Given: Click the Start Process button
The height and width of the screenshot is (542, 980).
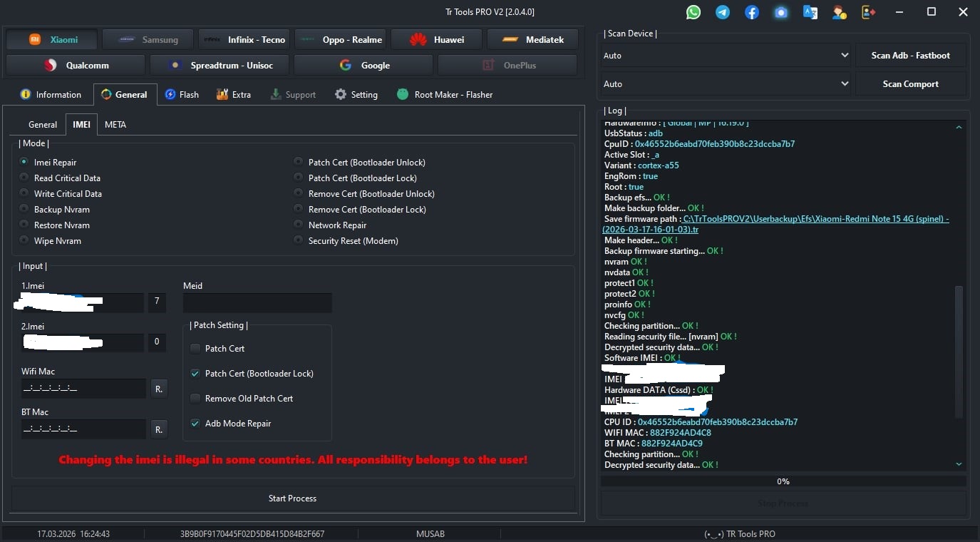Looking at the screenshot, I should click(x=293, y=498).
